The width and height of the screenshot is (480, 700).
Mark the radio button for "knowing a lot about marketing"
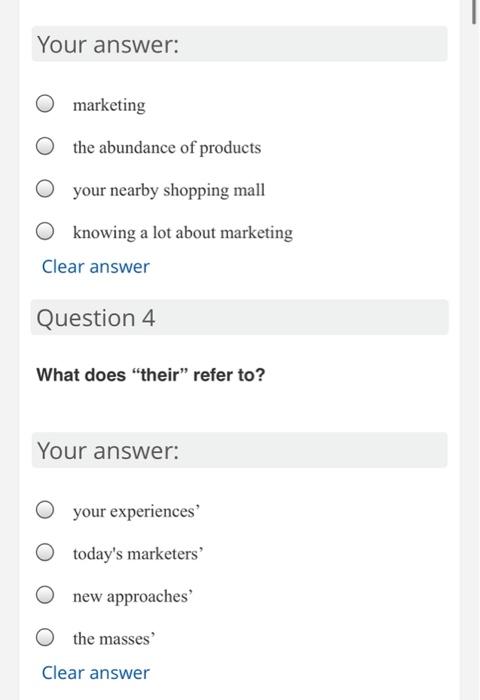(x=45, y=231)
